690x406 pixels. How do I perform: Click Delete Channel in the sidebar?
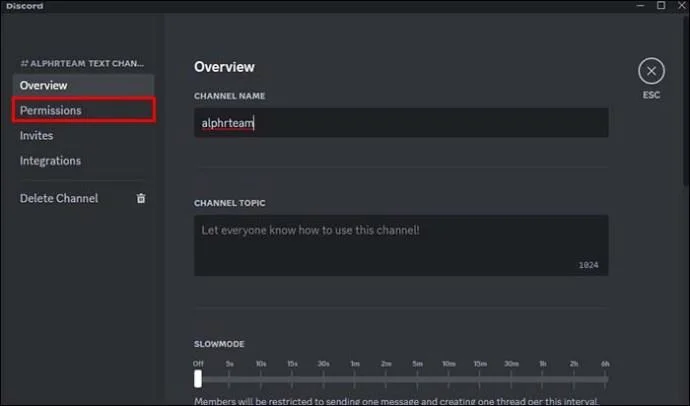click(x=59, y=198)
